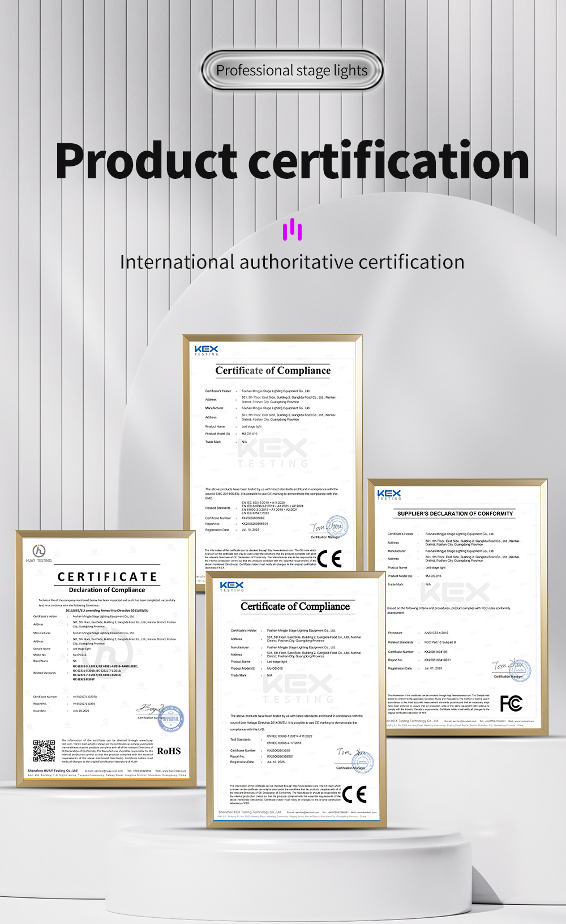Image resolution: width=566 pixels, height=924 pixels.
Task: Open the FCC framed certificate
Action: 457,607
